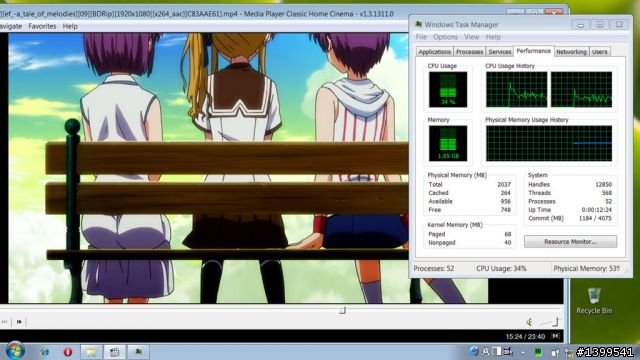This screenshot has height=360, width=640.
Task: Click the green CPU meter tray icon
Action: click(x=538, y=352)
